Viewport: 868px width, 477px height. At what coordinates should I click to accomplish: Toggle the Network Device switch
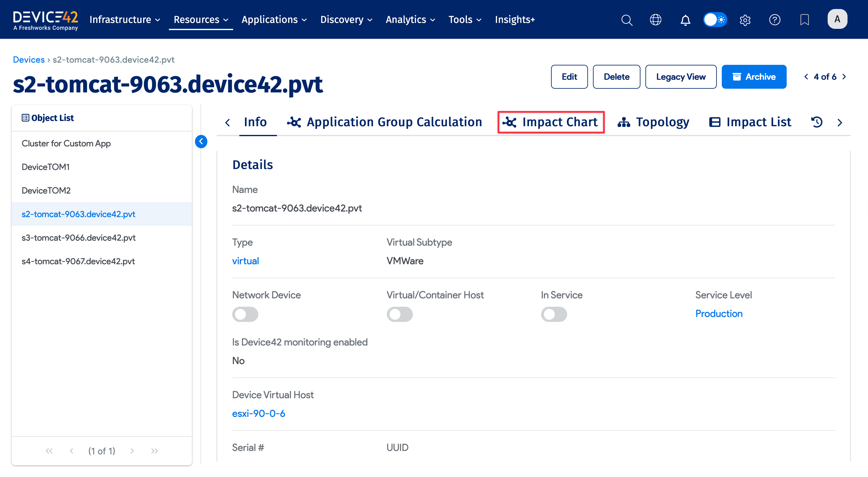tap(245, 314)
